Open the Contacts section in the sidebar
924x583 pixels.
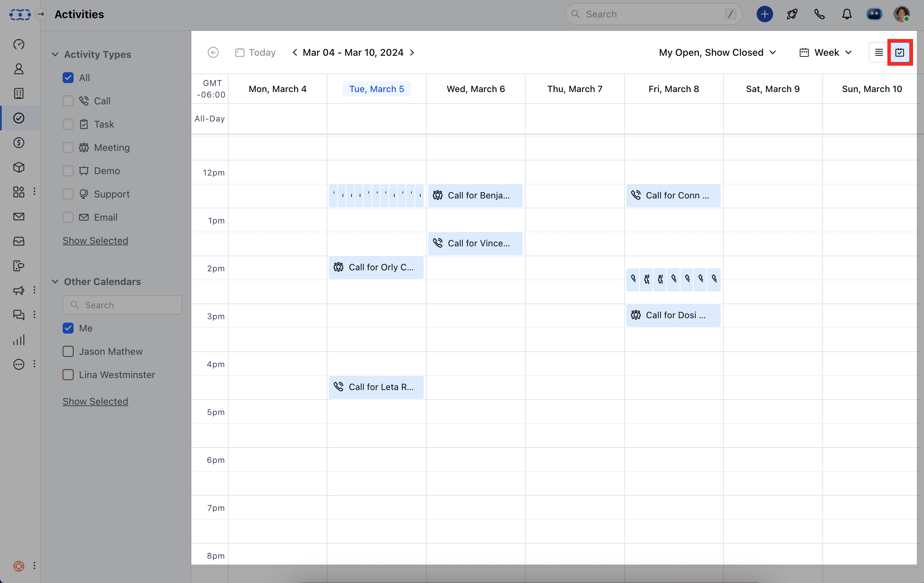pos(19,69)
